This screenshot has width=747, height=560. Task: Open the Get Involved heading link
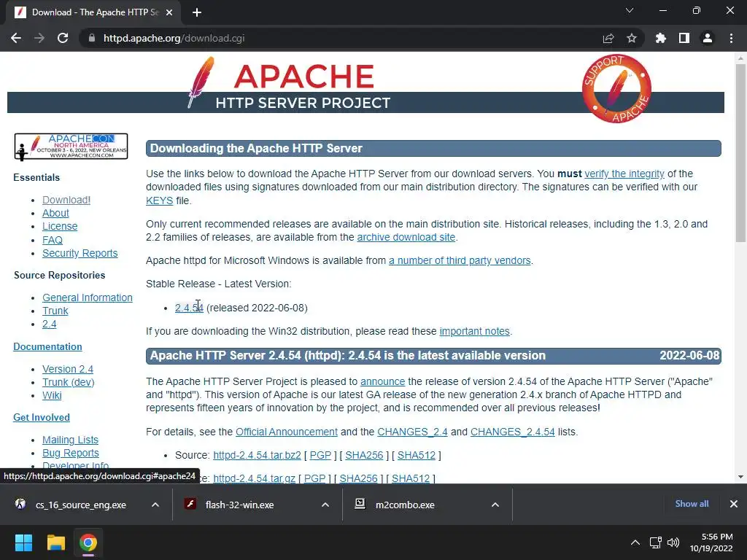[x=42, y=418]
